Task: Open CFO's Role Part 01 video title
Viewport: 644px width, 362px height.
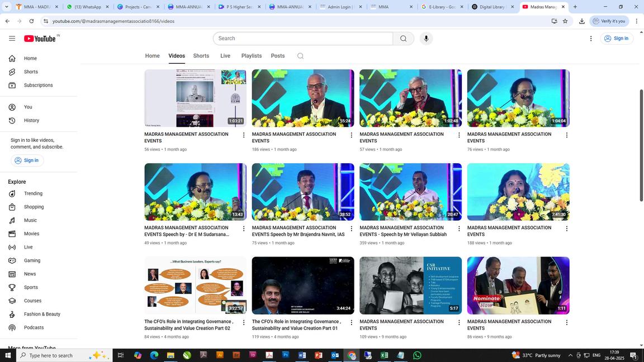Action: pos(296,325)
